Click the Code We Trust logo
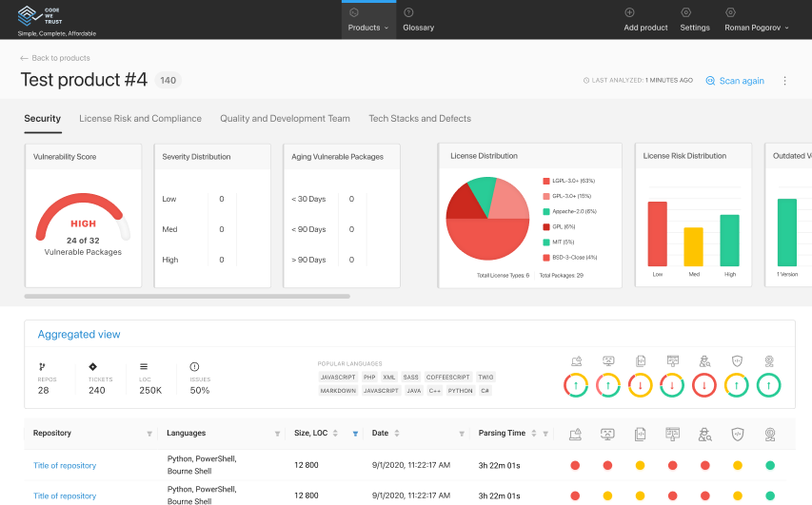 [30, 16]
